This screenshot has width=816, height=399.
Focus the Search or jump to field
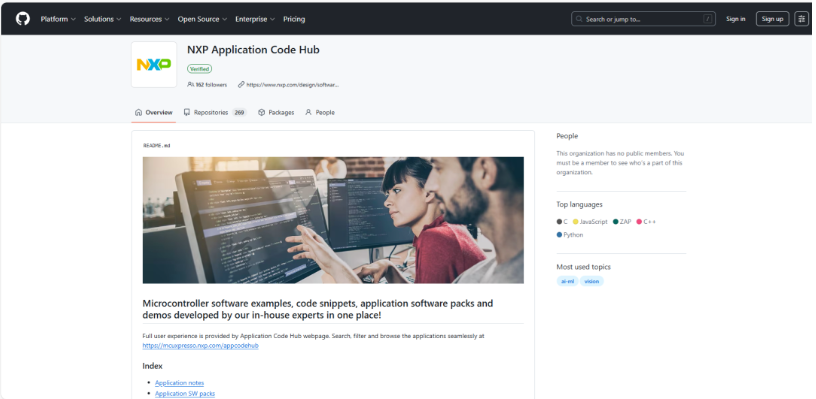coord(643,19)
